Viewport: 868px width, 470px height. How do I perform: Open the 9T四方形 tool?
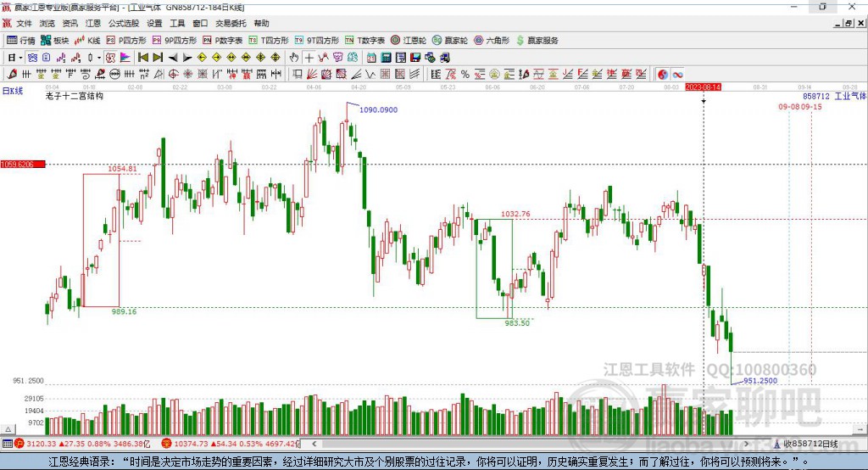click(317, 41)
